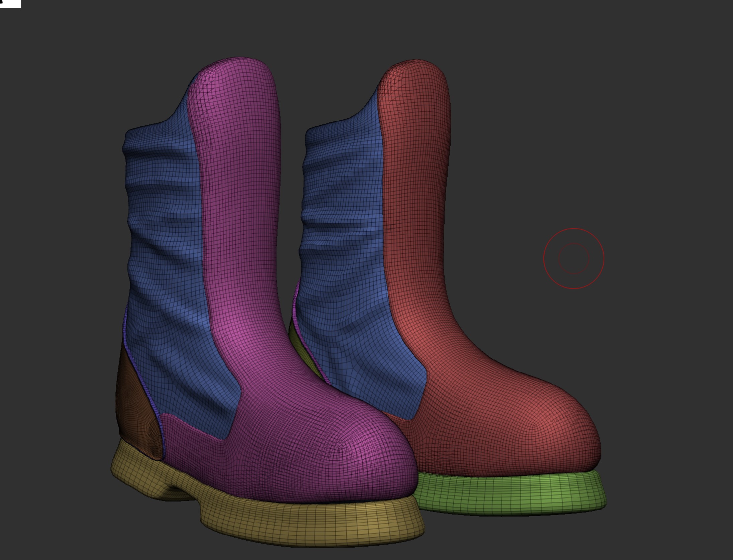Click the tan heel block of left boot
Image resolution: width=733 pixels, height=560 pixels.
point(134,471)
